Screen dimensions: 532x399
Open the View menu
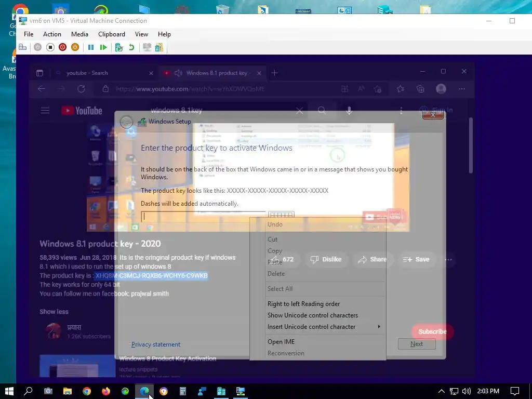click(141, 34)
